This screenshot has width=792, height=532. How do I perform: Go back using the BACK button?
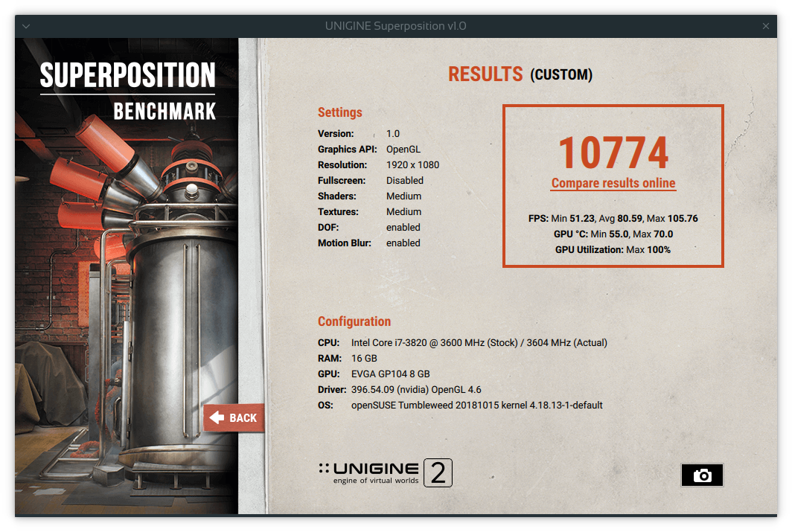tap(234, 417)
